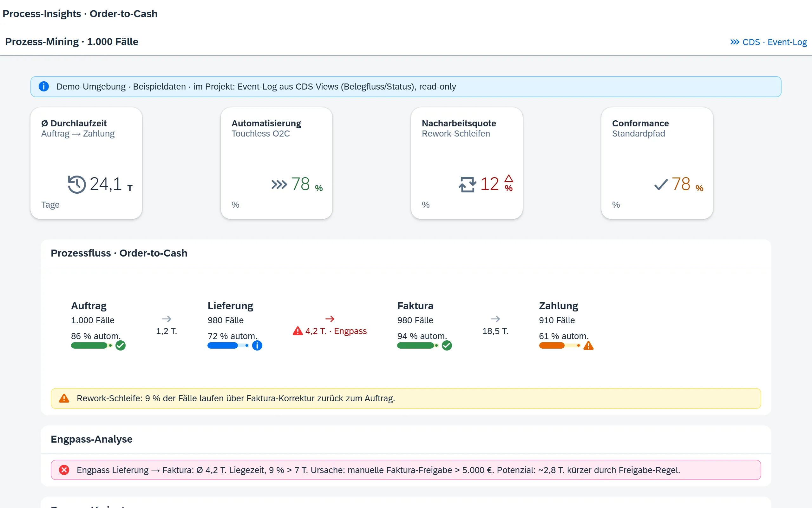Click Zahlung orange automation progress bar
The width and height of the screenshot is (812, 508).
(x=560, y=345)
